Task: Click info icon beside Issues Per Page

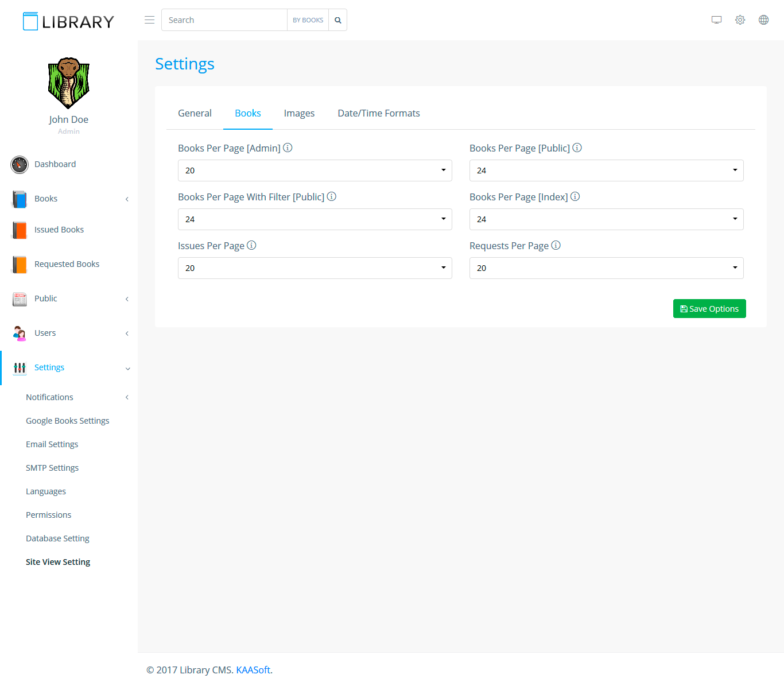Action: (251, 245)
